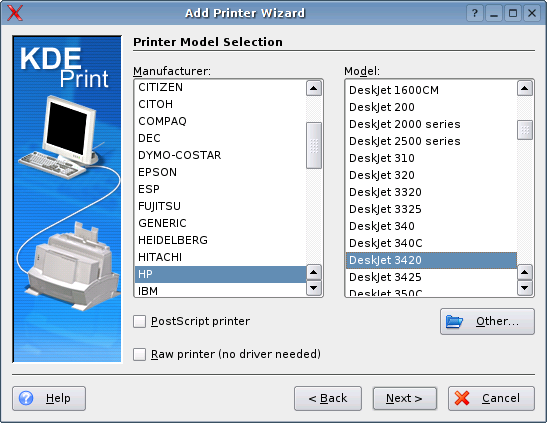
Task: Click the folder icon on Other button
Action: (x=454, y=321)
